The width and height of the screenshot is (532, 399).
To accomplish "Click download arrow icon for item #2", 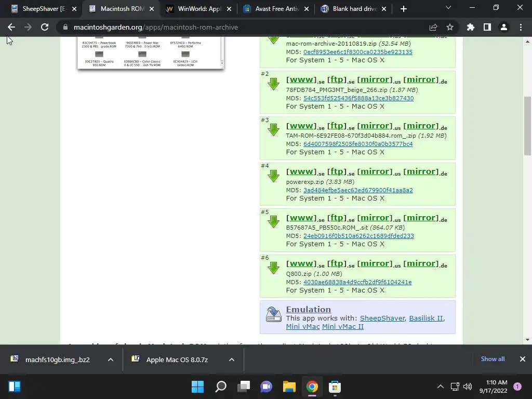I will tap(273, 84).
